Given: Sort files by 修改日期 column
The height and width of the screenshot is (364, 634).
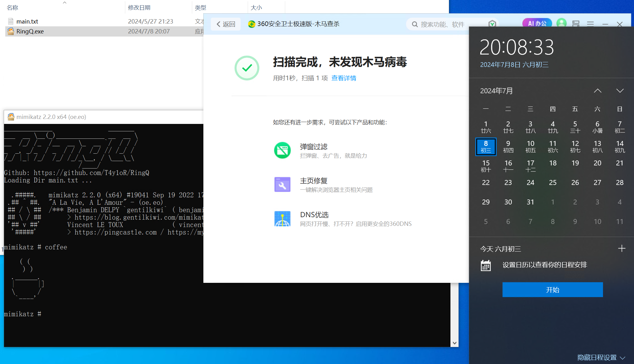Looking at the screenshot, I should (x=139, y=7).
